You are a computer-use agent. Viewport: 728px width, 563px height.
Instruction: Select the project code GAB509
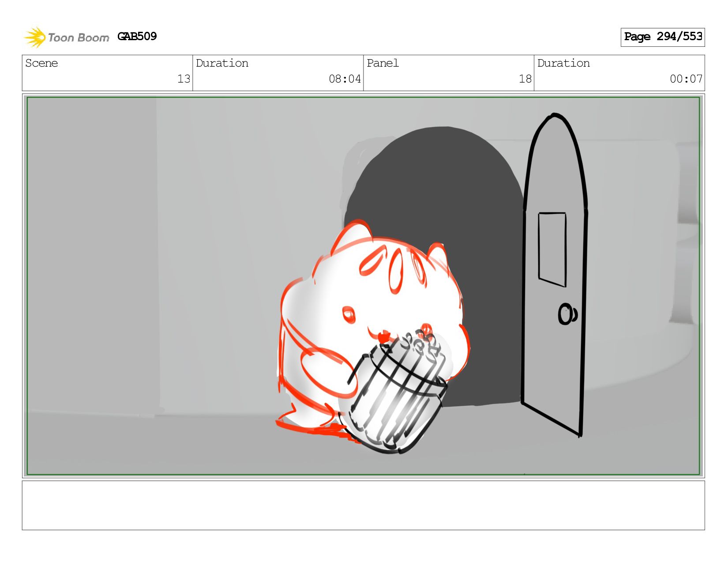tap(137, 37)
